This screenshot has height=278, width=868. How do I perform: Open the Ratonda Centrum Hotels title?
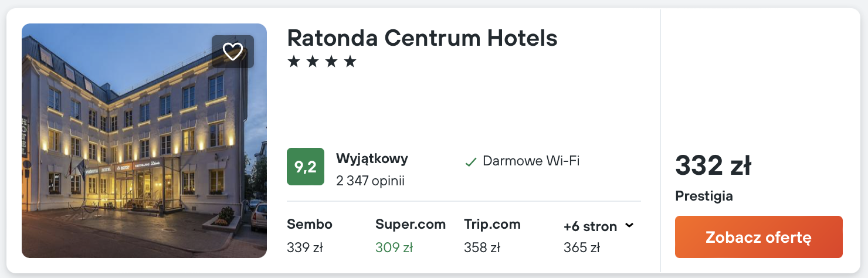tap(422, 38)
